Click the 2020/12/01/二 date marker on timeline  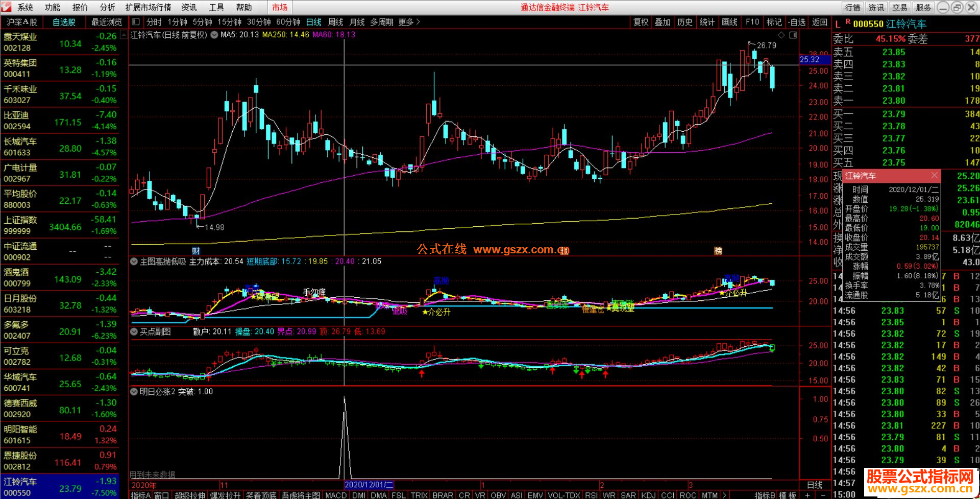[369, 485]
